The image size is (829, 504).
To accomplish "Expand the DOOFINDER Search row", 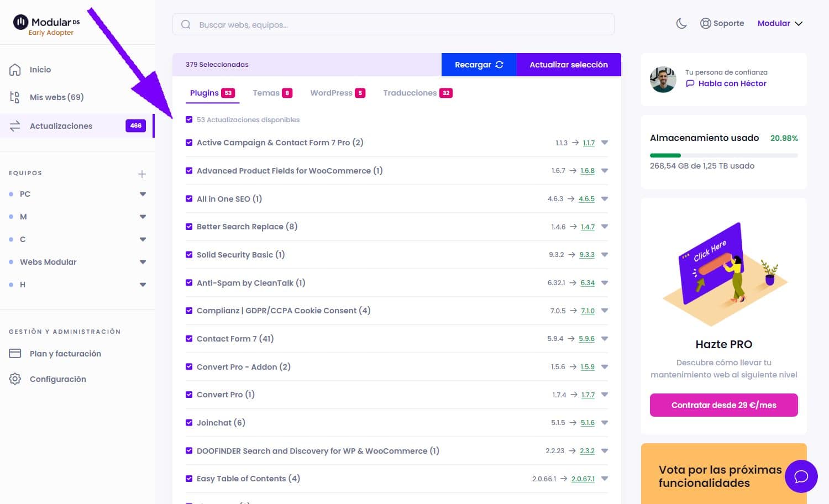I will (x=605, y=451).
